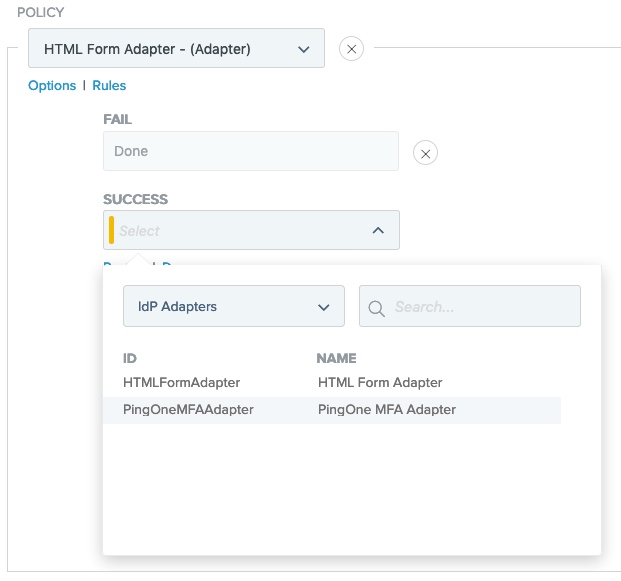Click the NAME column header
Viewport: 621px width, 581px height.
coord(336,358)
